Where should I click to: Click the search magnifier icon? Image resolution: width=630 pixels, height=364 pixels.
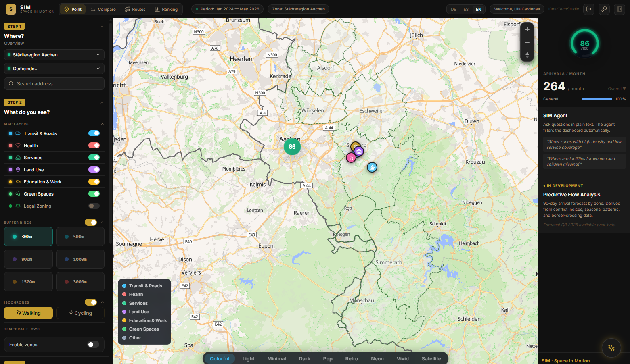pos(11,84)
